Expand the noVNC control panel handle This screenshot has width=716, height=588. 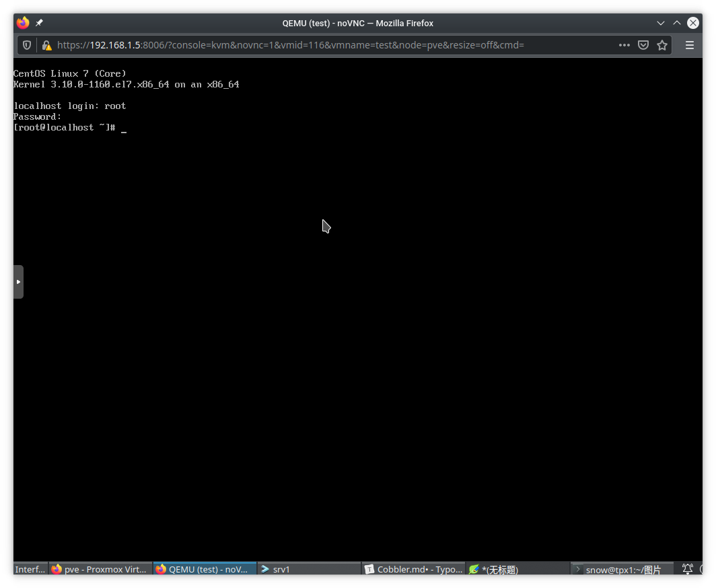coord(18,282)
